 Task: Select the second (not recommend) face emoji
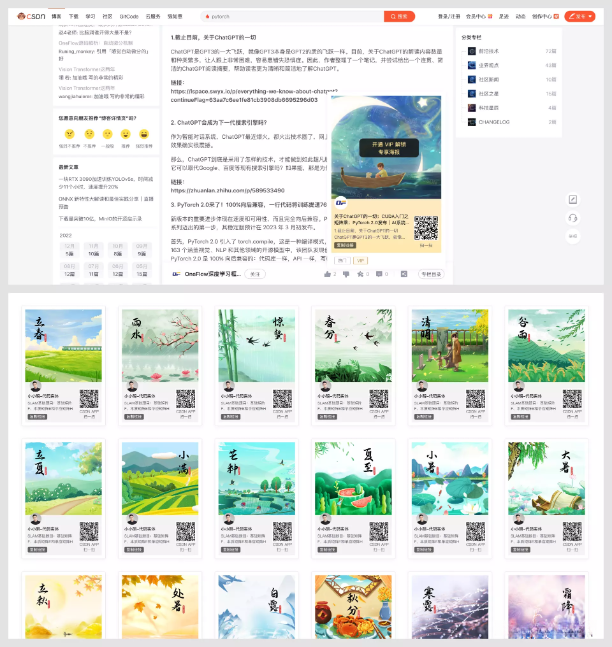click(89, 134)
